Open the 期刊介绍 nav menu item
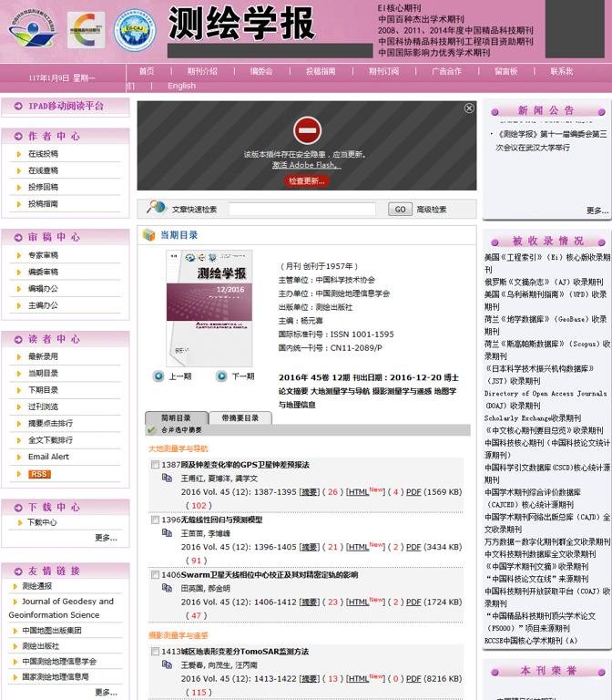Viewport: 612px width, 700px height. click(x=202, y=71)
